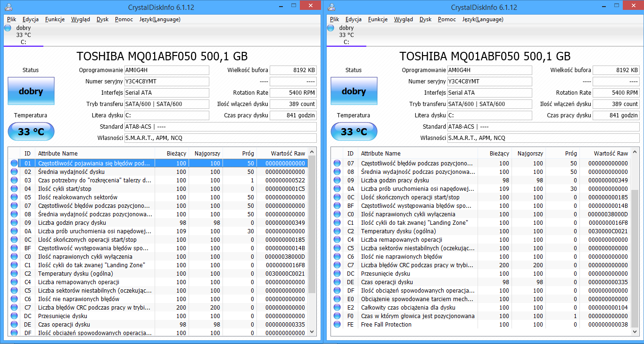Select 'Średnia wydajność dysku' row in left window

point(158,172)
